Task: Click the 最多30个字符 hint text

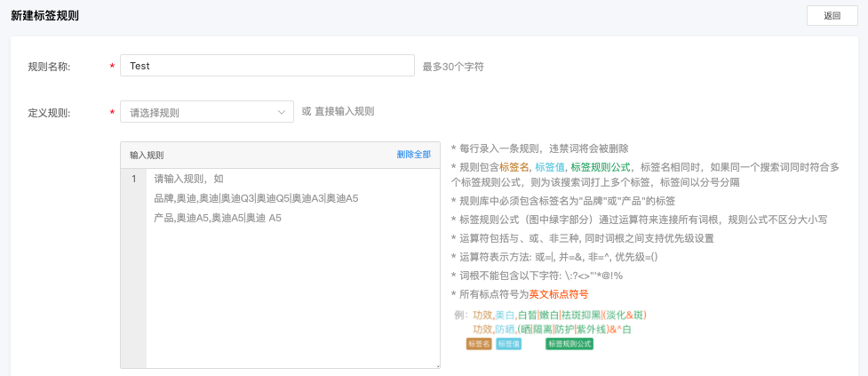Action: pos(453,67)
